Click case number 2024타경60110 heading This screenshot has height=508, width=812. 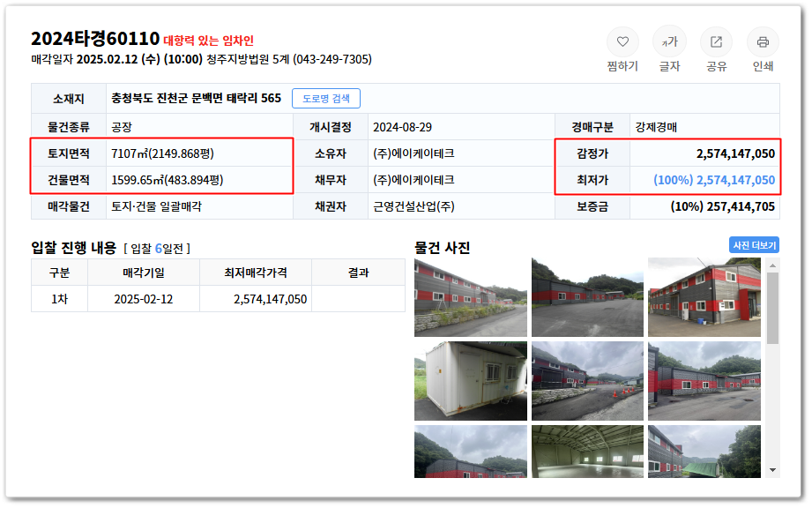point(95,39)
